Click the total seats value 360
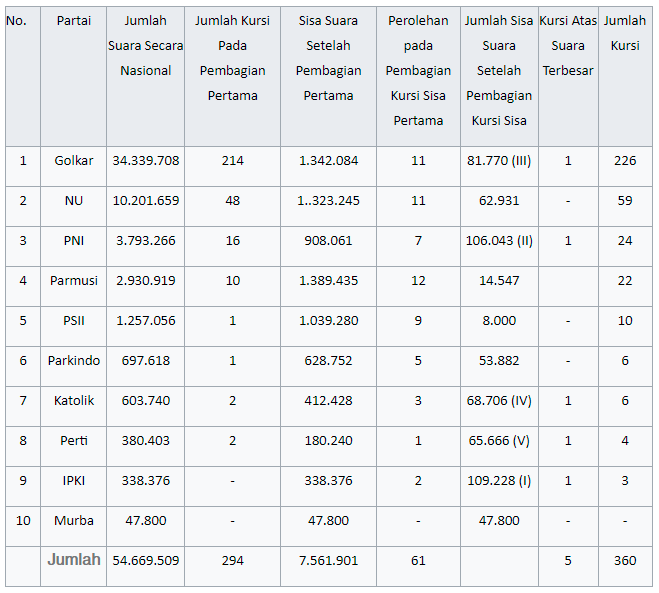The width and height of the screenshot is (659, 593). 625,561
